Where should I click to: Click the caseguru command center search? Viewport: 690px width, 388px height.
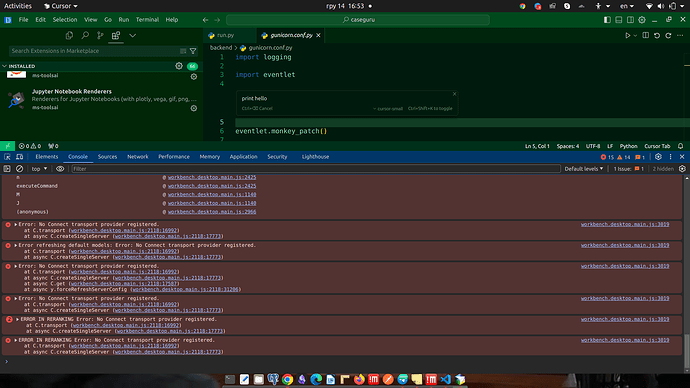[x=358, y=20]
